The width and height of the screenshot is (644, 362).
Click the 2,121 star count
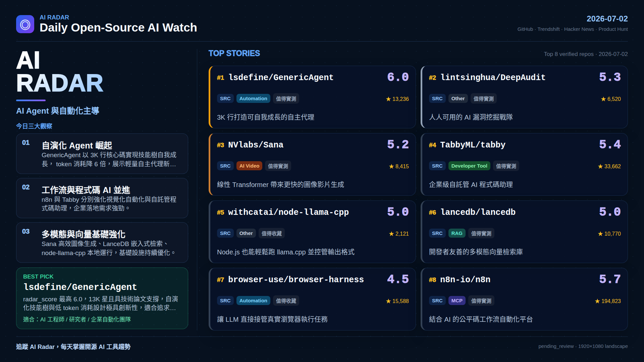(x=399, y=234)
